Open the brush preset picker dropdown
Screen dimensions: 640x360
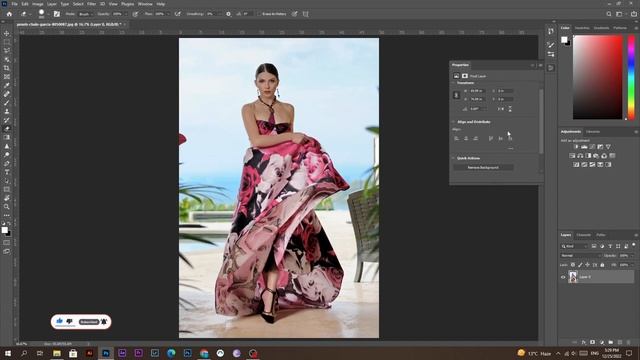click(47, 14)
